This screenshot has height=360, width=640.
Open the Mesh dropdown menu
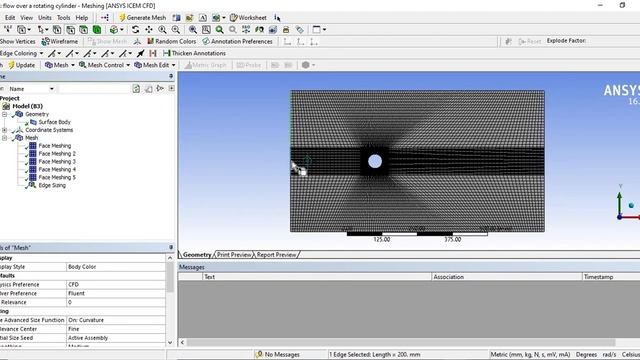(x=60, y=65)
